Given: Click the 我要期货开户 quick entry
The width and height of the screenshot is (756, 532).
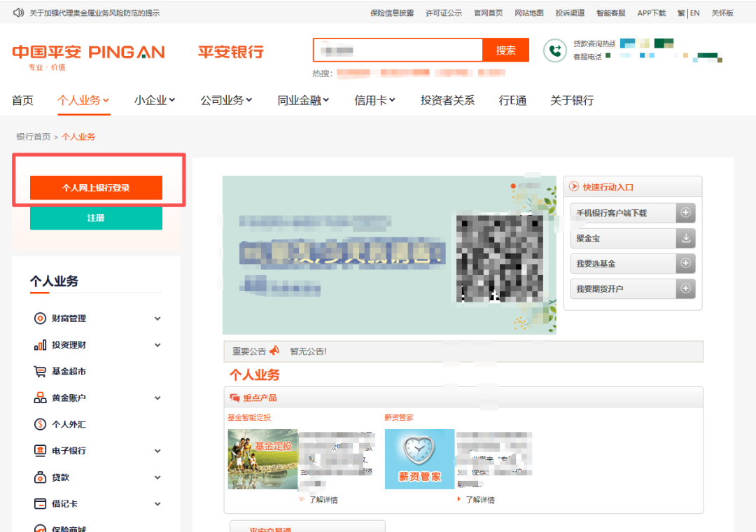Looking at the screenshot, I should tap(633, 288).
